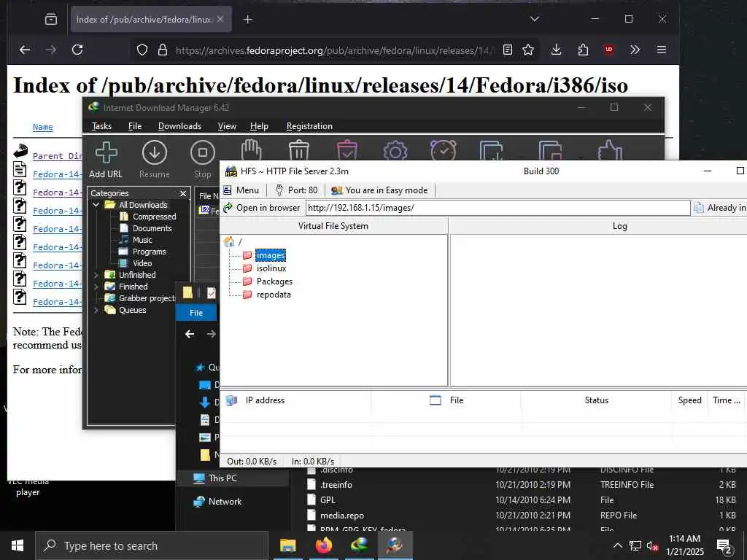Open the View menu in IDM
This screenshot has width=747, height=560.
click(x=227, y=126)
